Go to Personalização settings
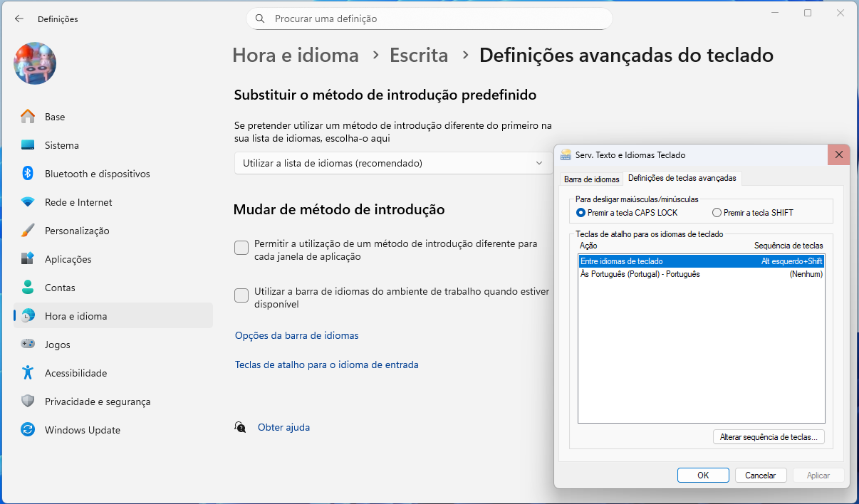The height and width of the screenshot is (504, 859). (x=77, y=231)
